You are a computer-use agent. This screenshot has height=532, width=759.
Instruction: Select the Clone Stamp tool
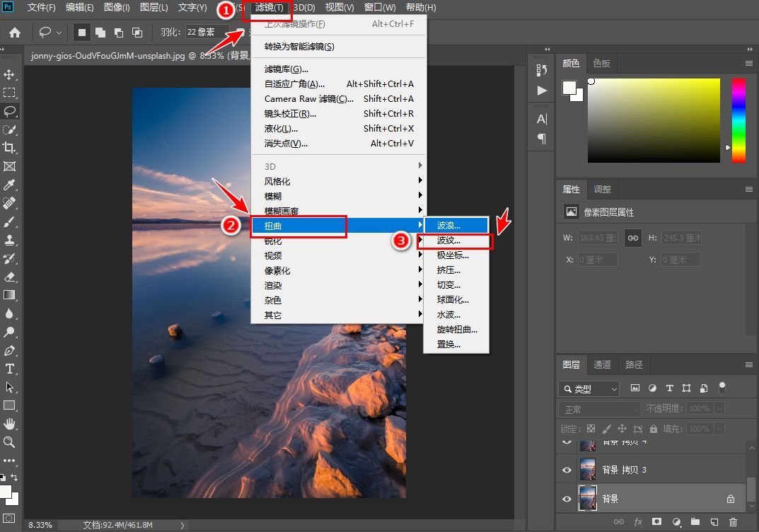pyautogui.click(x=9, y=240)
